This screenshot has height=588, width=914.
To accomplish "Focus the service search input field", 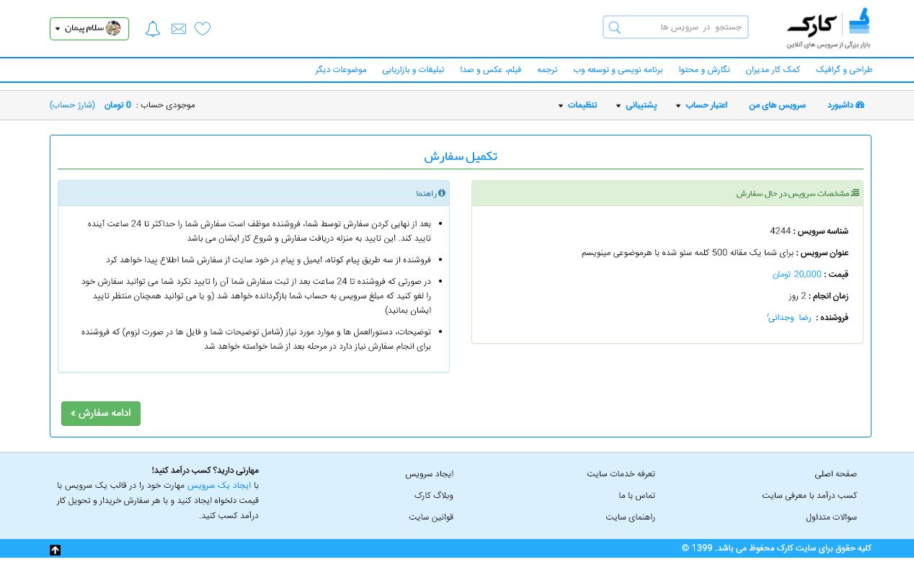I will [x=675, y=27].
